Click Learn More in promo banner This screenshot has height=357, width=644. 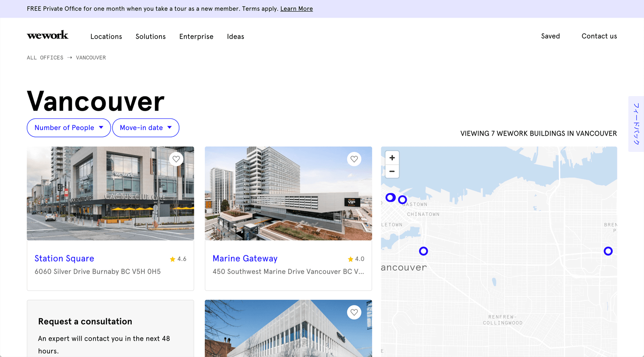click(x=297, y=9)
